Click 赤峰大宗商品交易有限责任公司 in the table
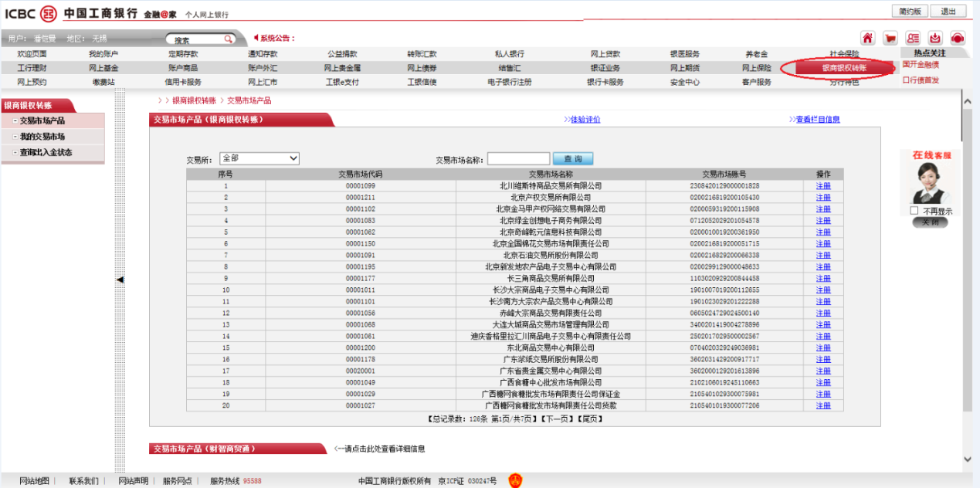 click(x=551, y=313)
